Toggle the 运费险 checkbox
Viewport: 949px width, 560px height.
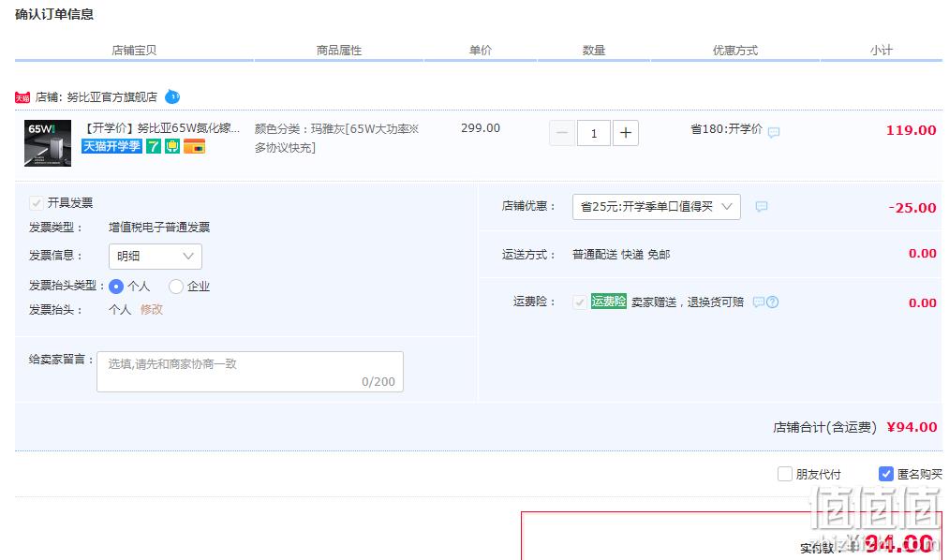click(580, 302)
